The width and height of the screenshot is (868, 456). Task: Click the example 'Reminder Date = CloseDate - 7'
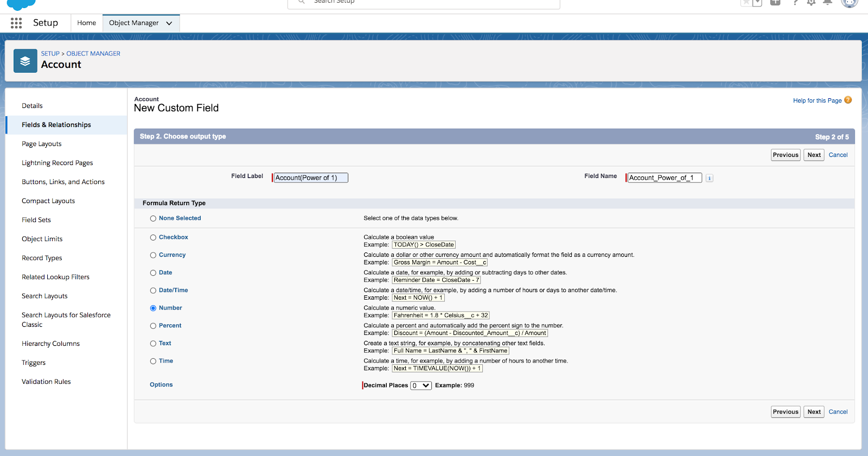[x=436, y=280]
